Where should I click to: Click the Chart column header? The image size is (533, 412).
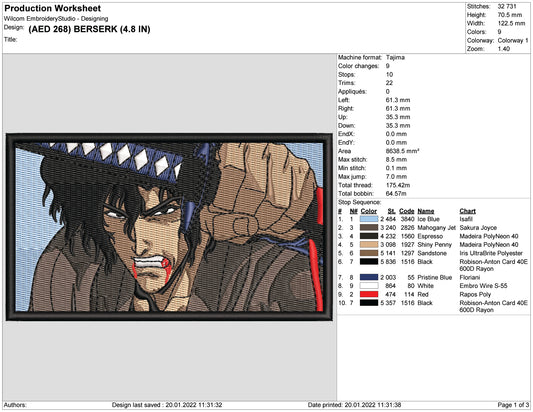click(x=467, y=211)
